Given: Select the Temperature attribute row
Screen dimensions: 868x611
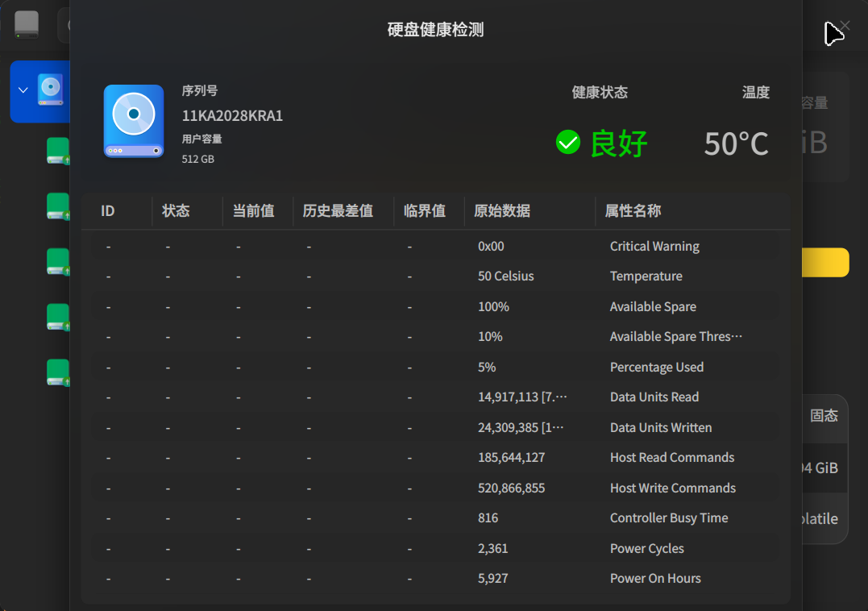Looking at the screenshot, I should (435, 276).
